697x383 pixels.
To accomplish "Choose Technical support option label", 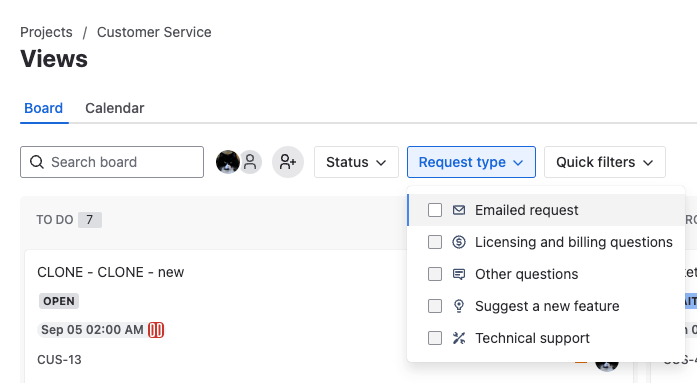I will point(532,338).
